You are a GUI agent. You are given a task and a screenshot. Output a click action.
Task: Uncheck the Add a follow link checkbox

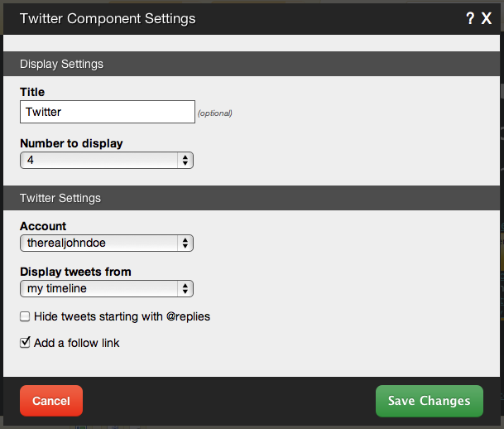coord(26,342)
